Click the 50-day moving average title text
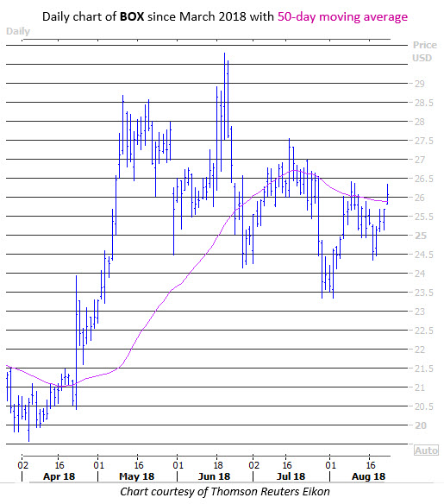Image resolution: width=444 pixels, height=504 pixels. [x=342, y=16]
